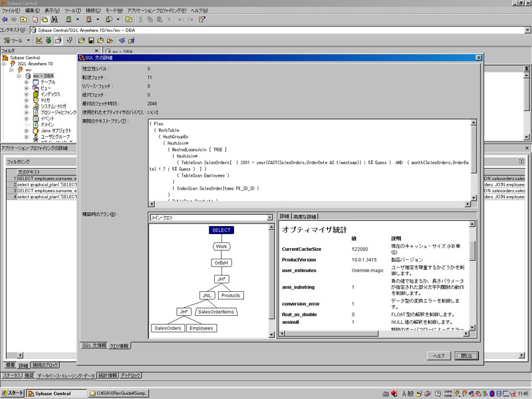Expand the テーブル tree node
The image size is (532, 399).
coord(27,82)
